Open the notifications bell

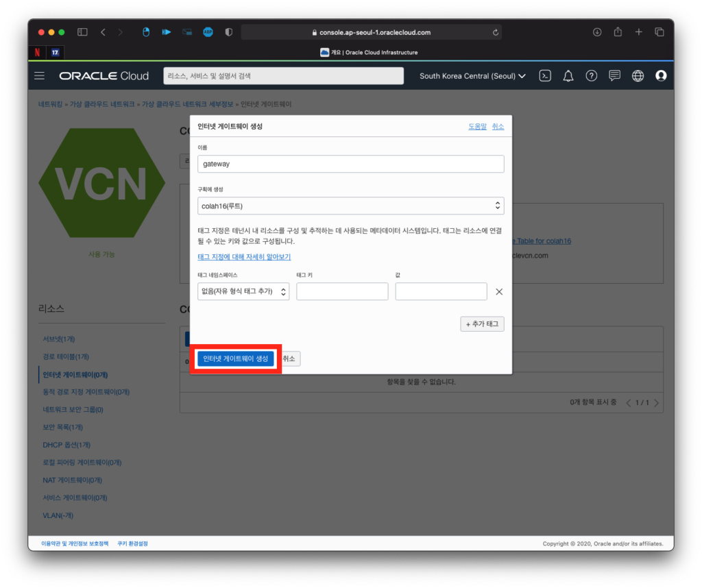coord(568,76)
